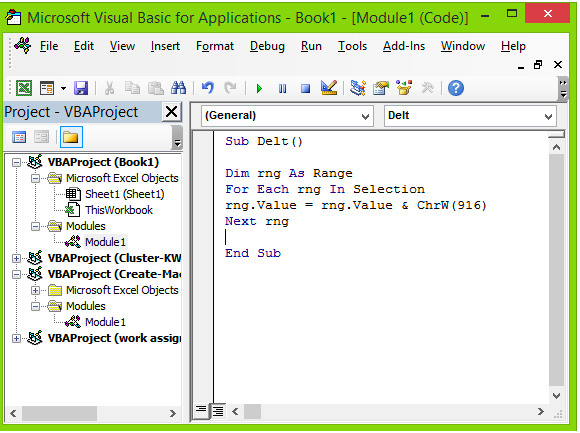This screenshot has width=580, height=433.
Task: Click the View Microsoft Excel toolbar icon
Action: pyautogui.click(x=24, y=88)
